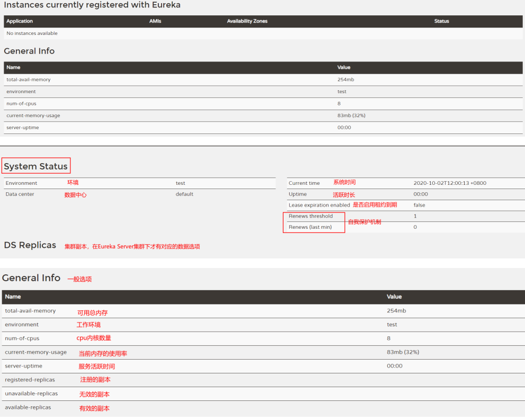Viewport: 525px width, 420px height.
Task: Select the AMIs column header
Action: pos(155,21)
